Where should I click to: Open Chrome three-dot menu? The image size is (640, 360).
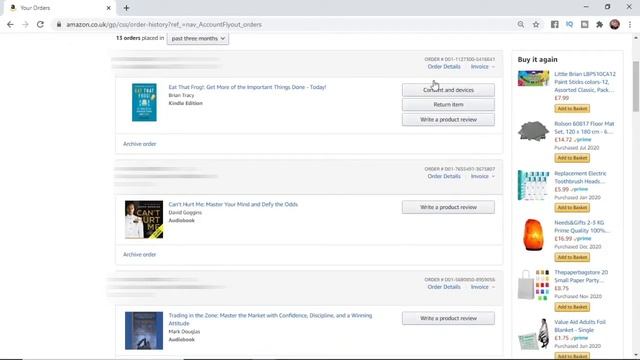(630, 24)
